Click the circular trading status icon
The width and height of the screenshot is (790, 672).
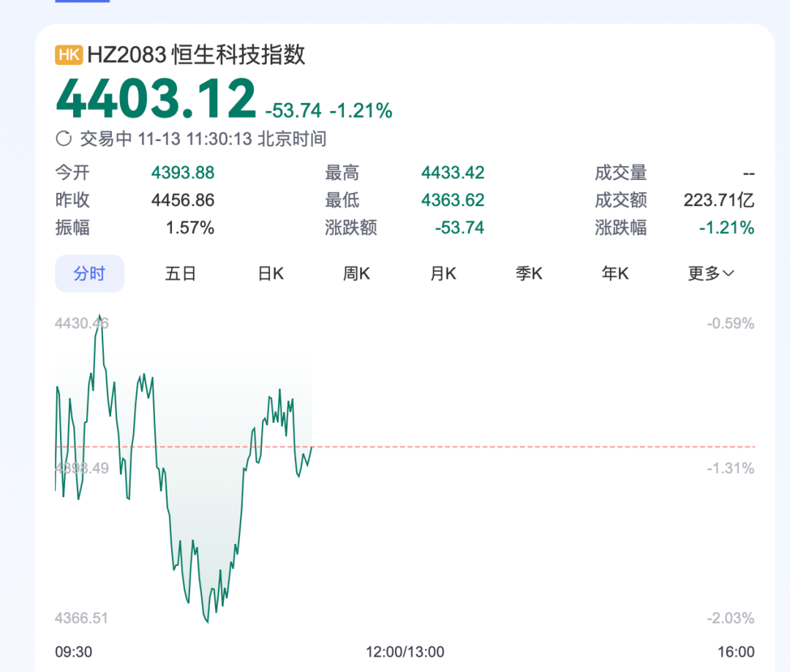64,138
